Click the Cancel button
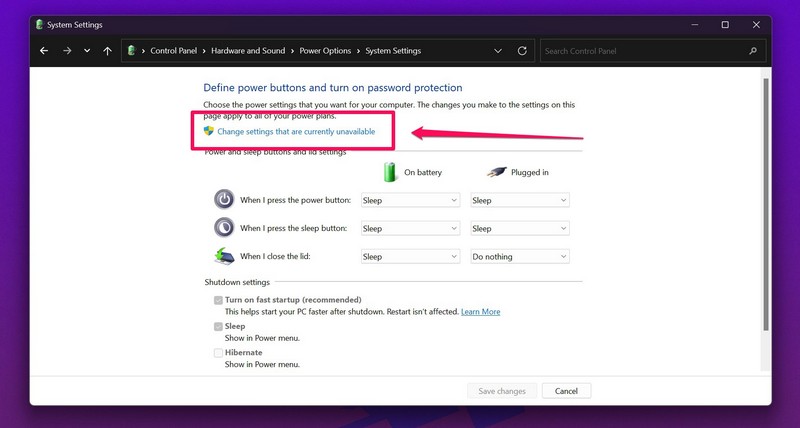Viewport: 800px width, 428px height. click(x=566, y=391)
